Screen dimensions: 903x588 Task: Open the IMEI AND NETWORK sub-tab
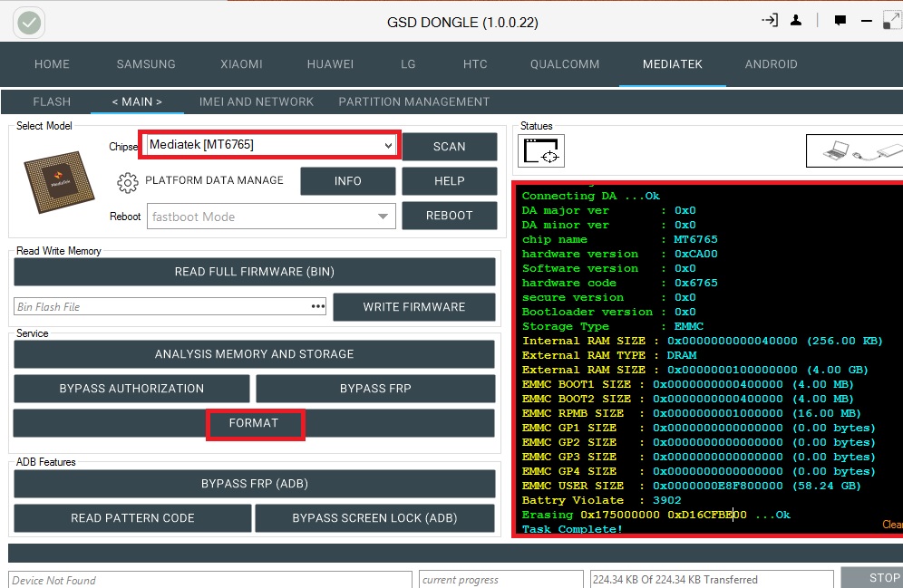point(257,101)
